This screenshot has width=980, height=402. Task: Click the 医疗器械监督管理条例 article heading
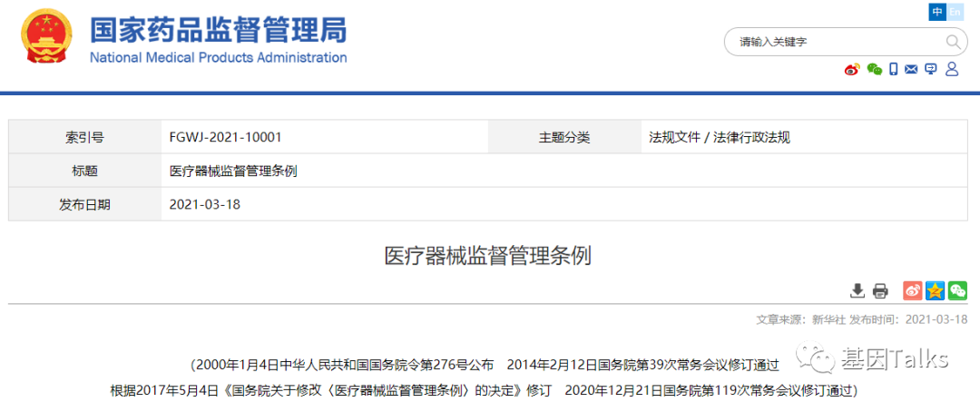[x=488, y=256]
